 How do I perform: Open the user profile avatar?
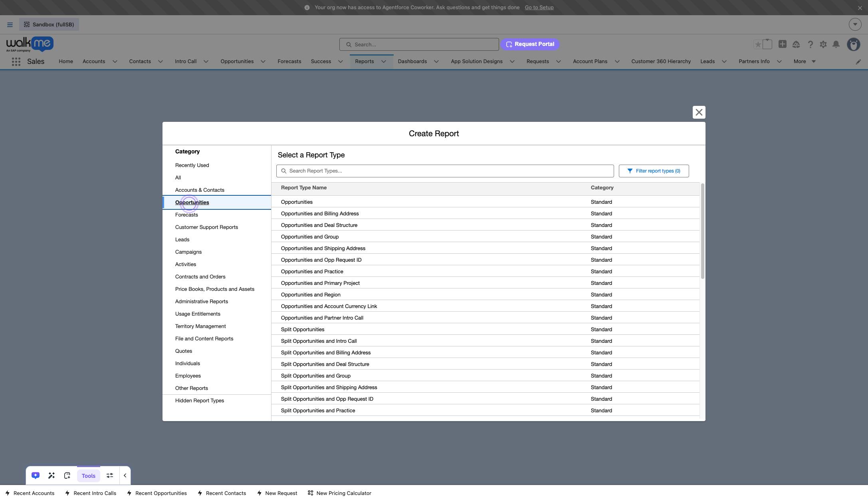click(854, 44)
